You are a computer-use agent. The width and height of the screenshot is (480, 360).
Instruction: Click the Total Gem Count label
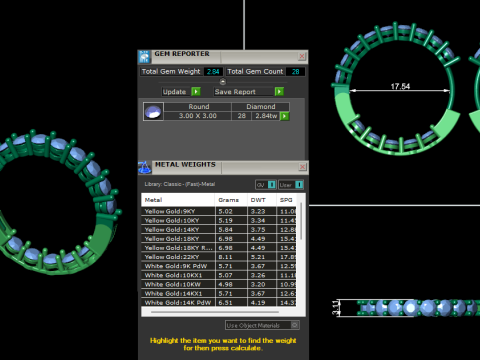(x=255, y=72)
